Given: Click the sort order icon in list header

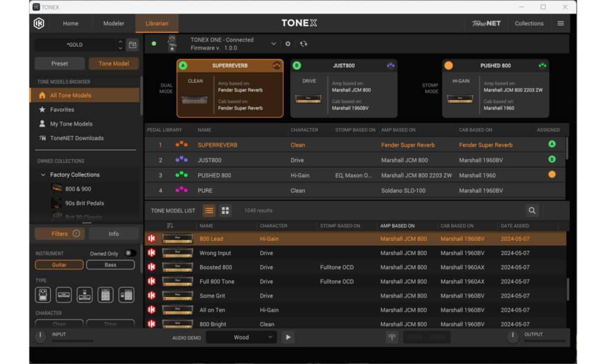Looking at the screenshot, I should coord(170,226).
